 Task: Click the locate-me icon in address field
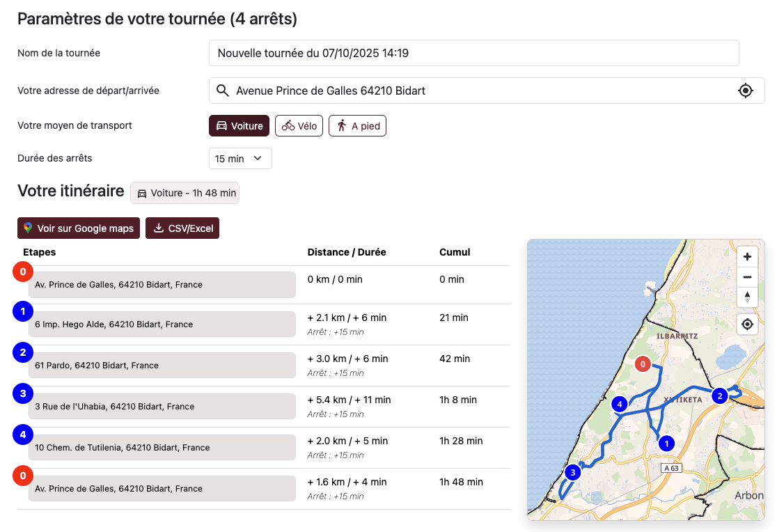(x=746, y=91)
